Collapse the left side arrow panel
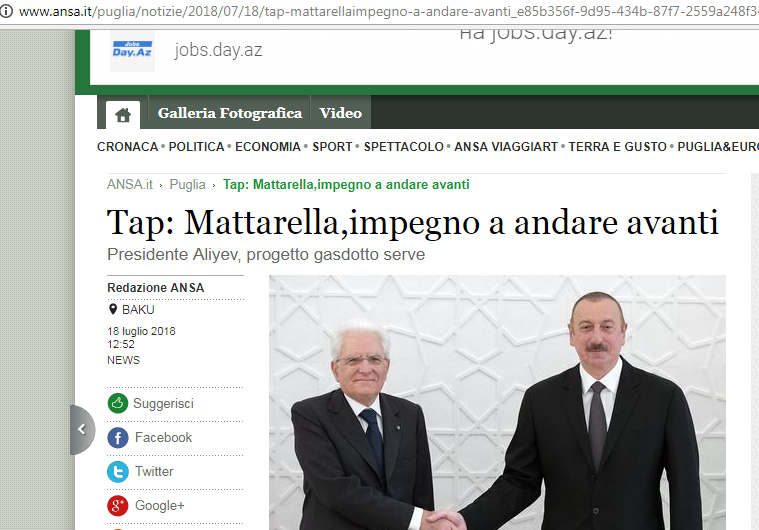The height and width of the screenshot is (530, 759). tap(82, 430)
